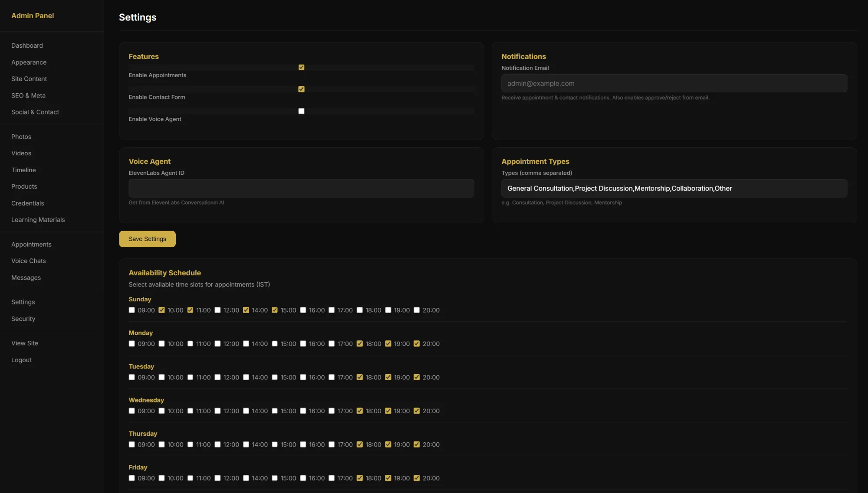Go to the Appearance page

tap(29, 62)
